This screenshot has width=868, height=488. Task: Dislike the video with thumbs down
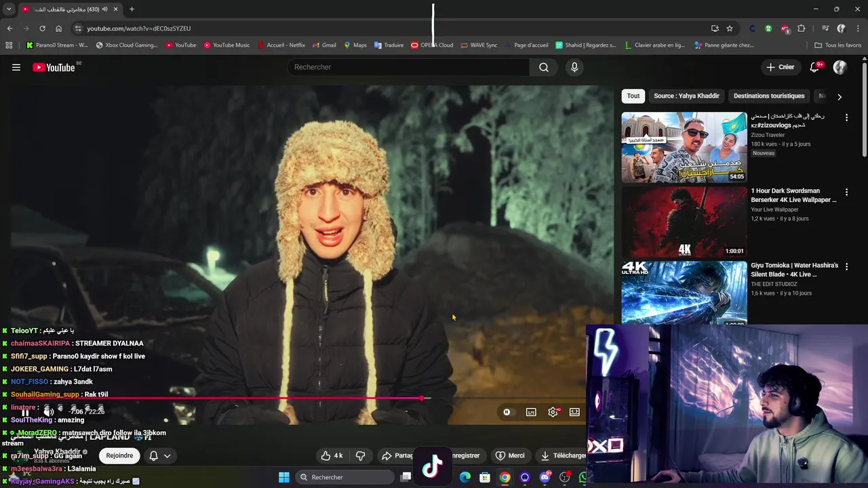pyautogui.click(x=361, y=455)
